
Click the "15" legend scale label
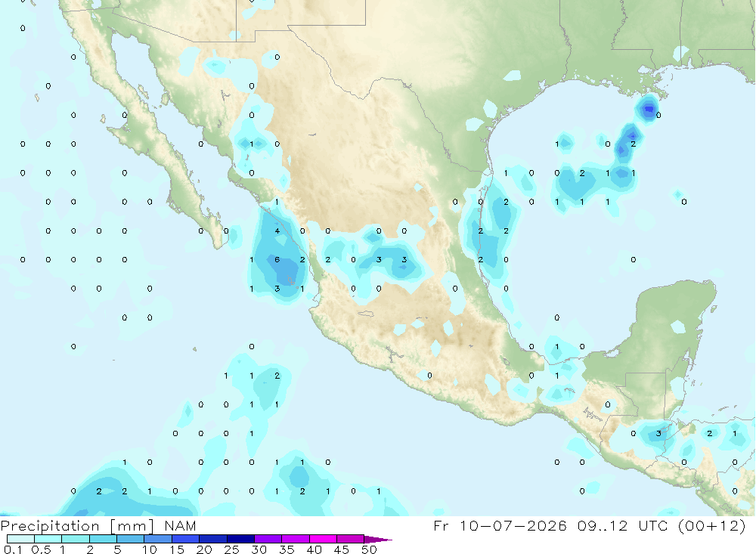click(177, 549)
